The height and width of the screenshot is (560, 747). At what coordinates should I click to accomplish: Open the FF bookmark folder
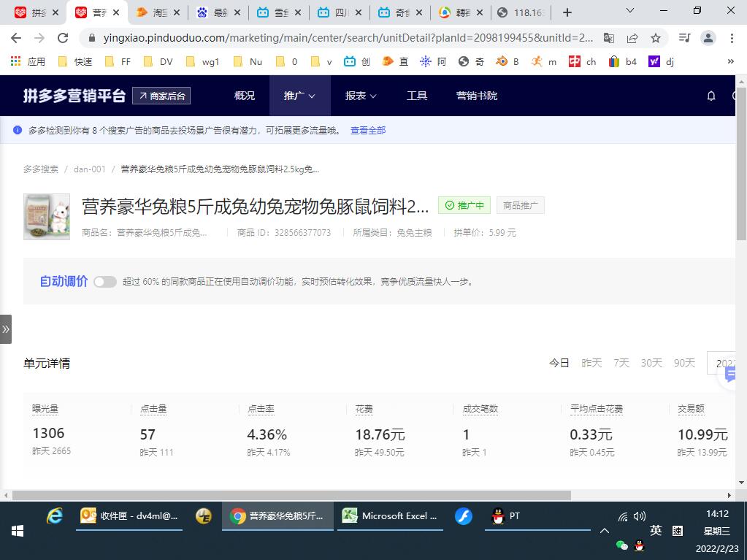pos(118,61)
